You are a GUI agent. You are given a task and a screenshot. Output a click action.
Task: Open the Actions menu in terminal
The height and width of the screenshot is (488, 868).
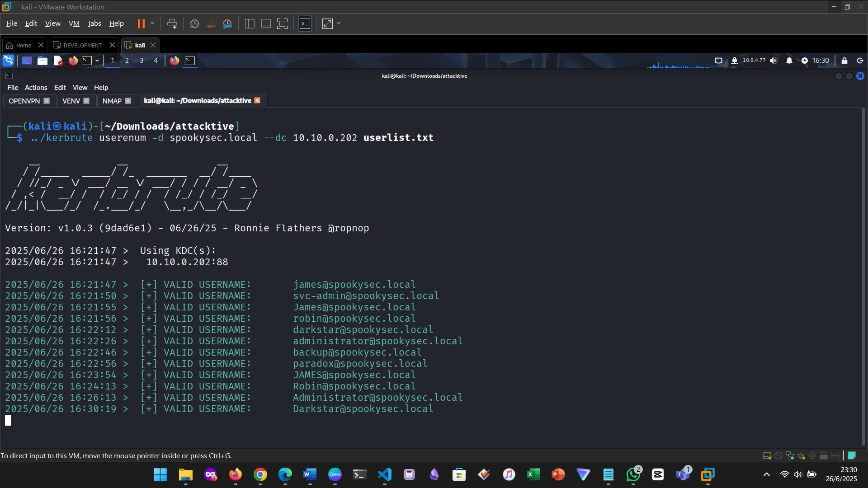tap(36, 87)
